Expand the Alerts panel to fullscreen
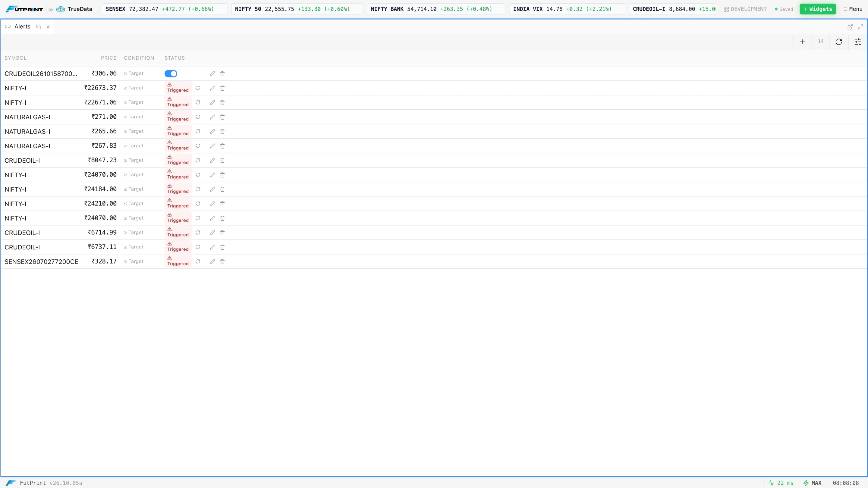868x488 pixels. [x=860, y=27]
